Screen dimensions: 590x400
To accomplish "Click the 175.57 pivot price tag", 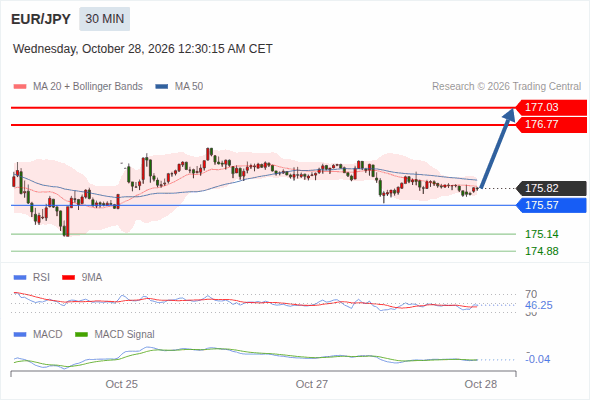I will pos(550,205).
